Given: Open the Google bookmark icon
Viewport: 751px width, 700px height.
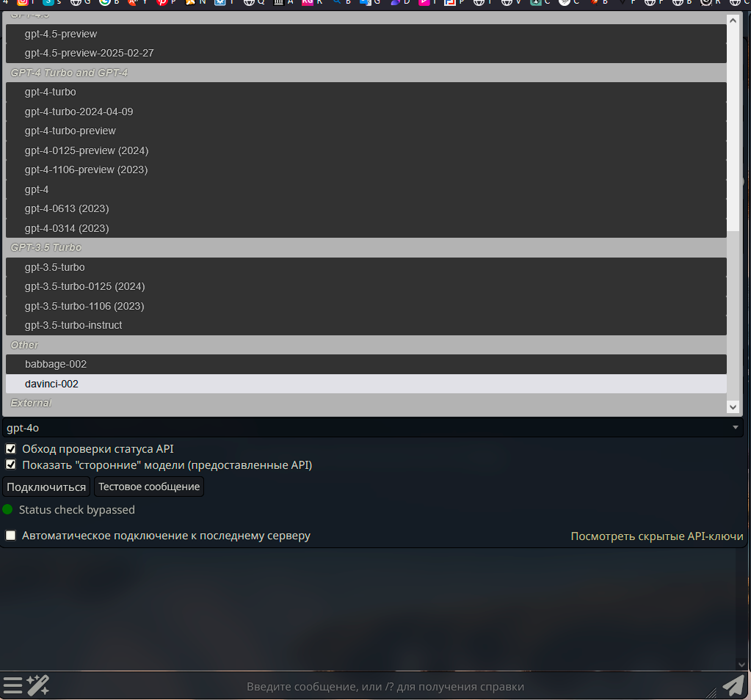Looking at the screenshot, I should [x=105, y=2].
